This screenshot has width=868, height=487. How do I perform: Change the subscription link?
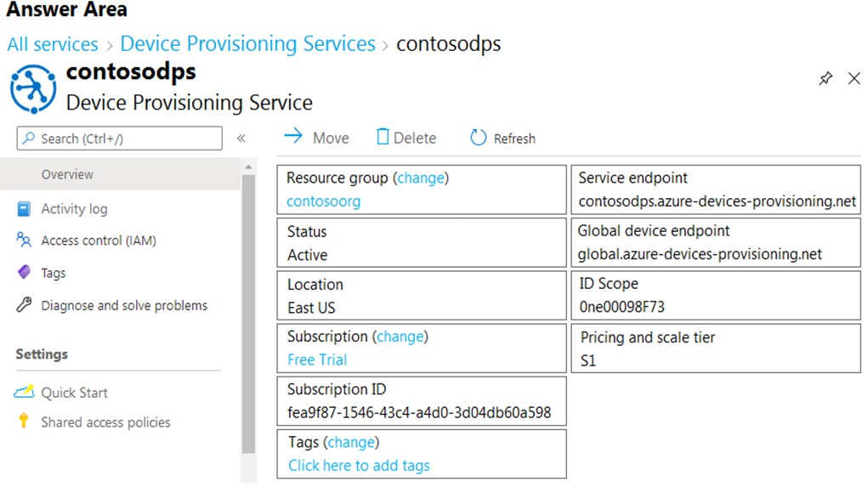pyautogui.click(x=400, y=337)
